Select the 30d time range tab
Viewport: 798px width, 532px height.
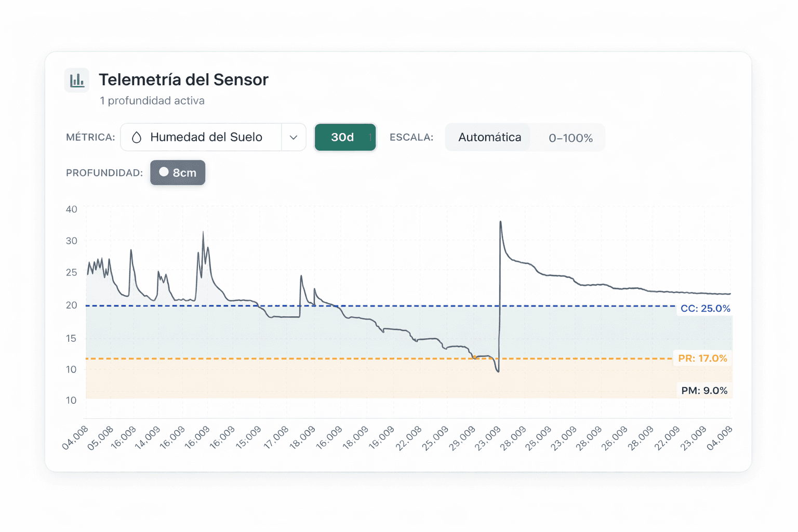pos(345,137)
